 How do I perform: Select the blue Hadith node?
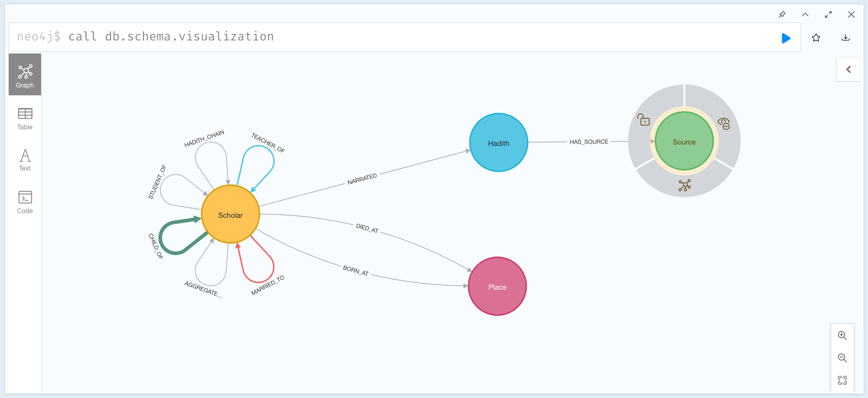(499, 143)
